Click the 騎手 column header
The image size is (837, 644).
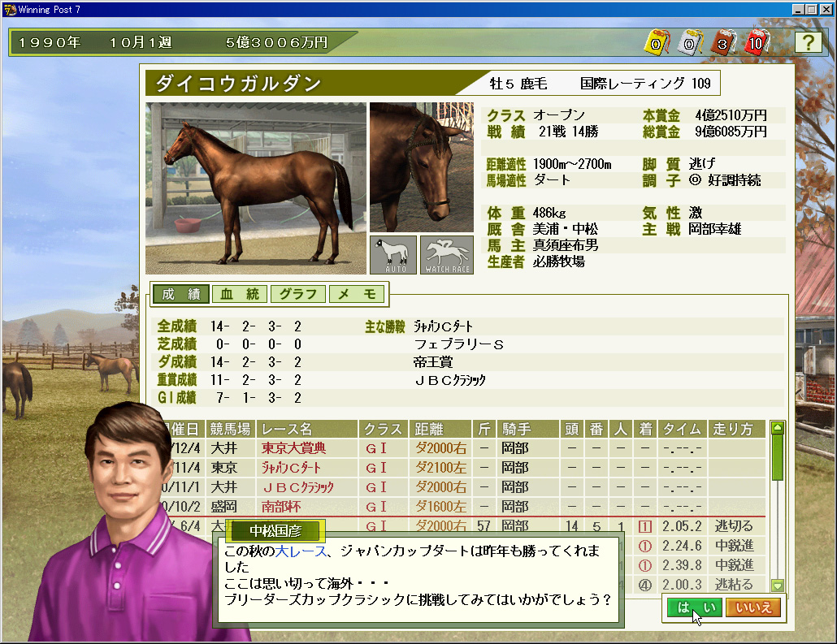point(528,429)
